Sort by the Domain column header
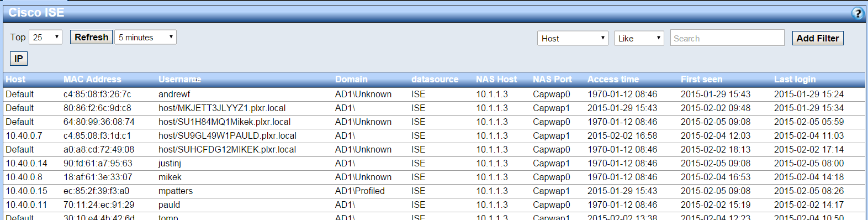 [x=351, y=79]
